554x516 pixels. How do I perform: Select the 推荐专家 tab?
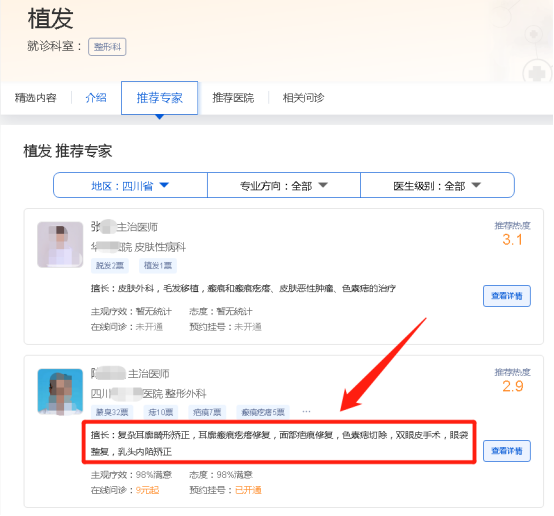point(159,98)
